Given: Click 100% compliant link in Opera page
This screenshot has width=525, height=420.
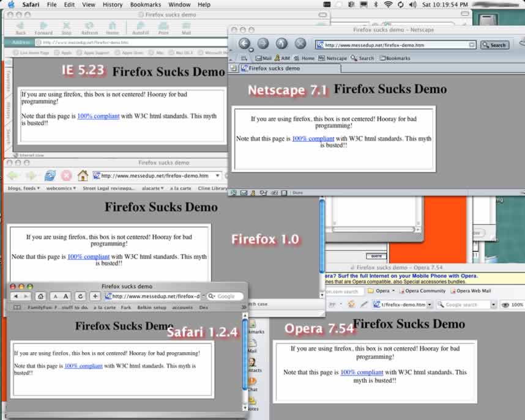Looking at the screenshot, I should click(362, 372).
